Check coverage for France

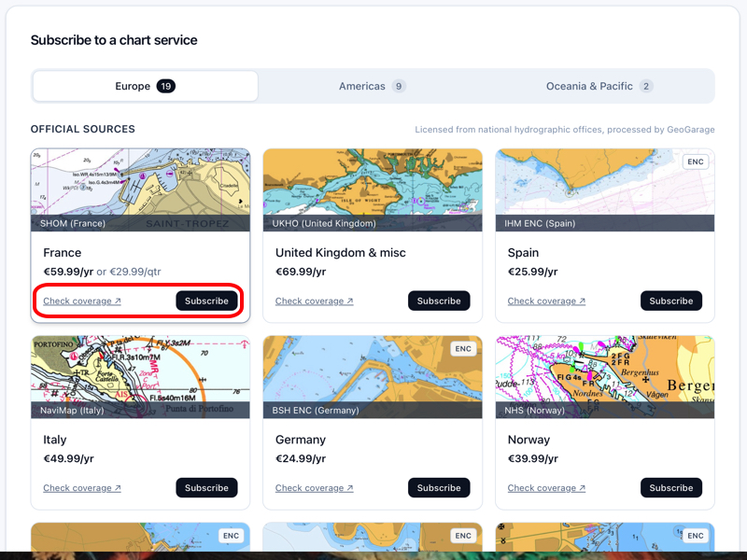point(82,301)
